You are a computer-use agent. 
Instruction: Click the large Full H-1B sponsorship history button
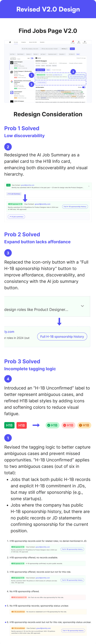point(62,336)
